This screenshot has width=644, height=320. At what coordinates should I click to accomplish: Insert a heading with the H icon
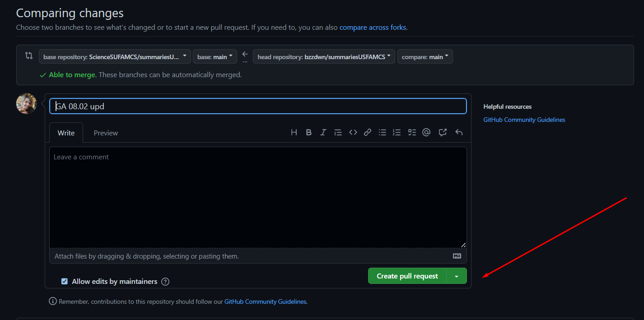tap(294, 132)
